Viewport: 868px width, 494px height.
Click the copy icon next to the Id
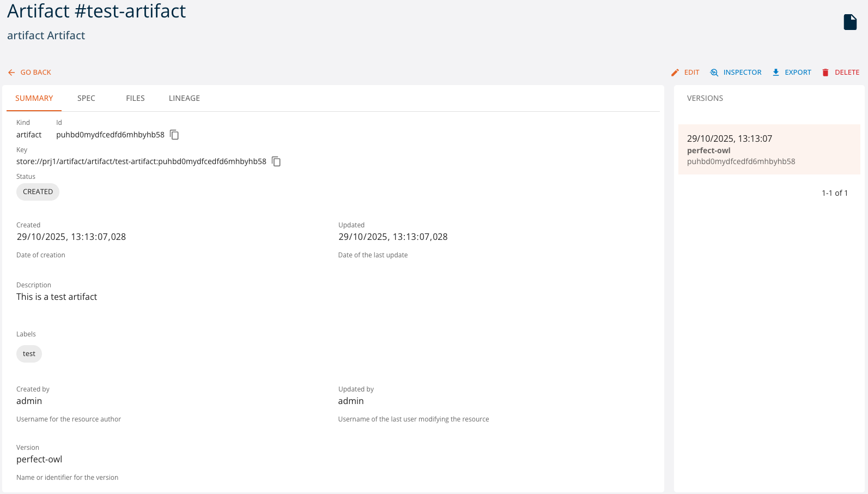coord(174,135)
